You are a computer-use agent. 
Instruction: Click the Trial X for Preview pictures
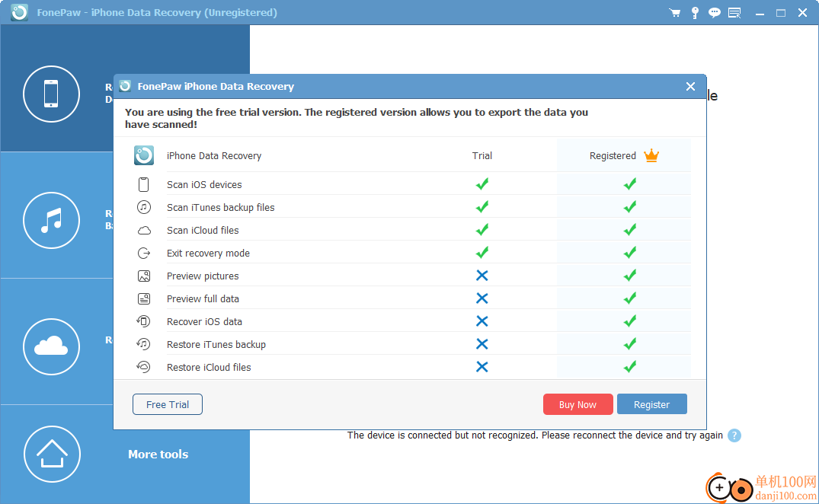pos(482,276)
